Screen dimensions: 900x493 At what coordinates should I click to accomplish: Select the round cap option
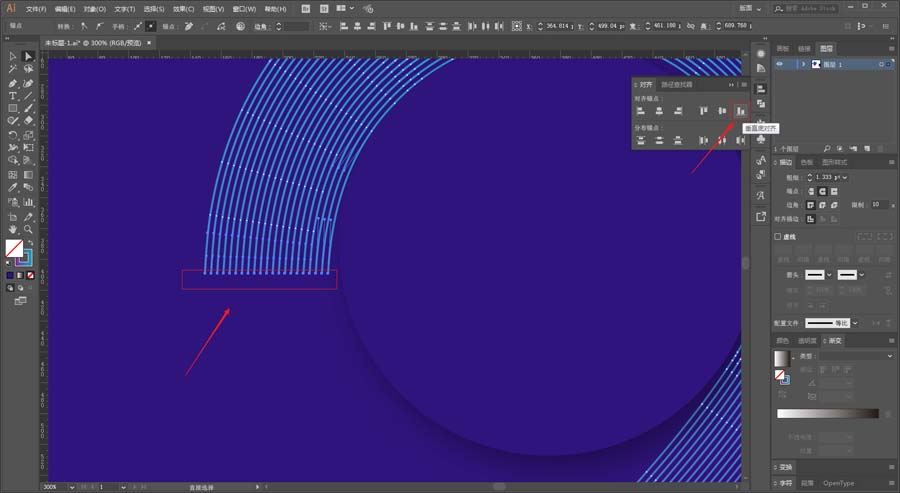click(822, 191)
